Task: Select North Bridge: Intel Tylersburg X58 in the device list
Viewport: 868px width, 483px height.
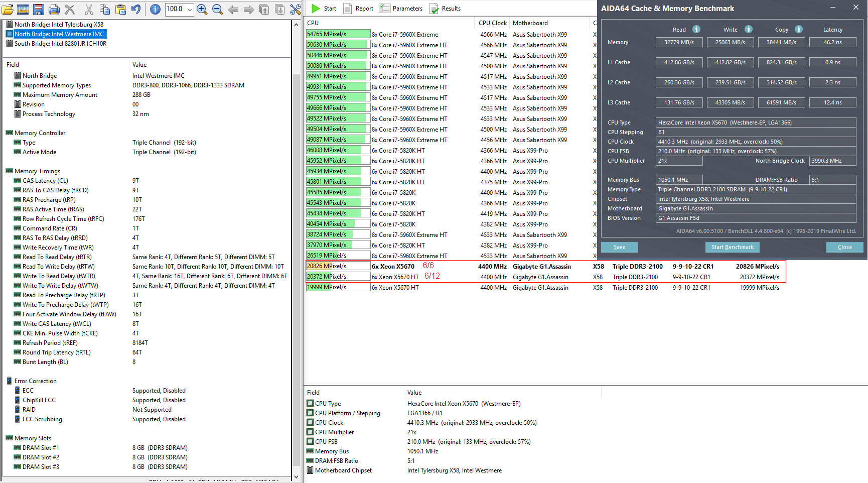Action: click(54, 25)
